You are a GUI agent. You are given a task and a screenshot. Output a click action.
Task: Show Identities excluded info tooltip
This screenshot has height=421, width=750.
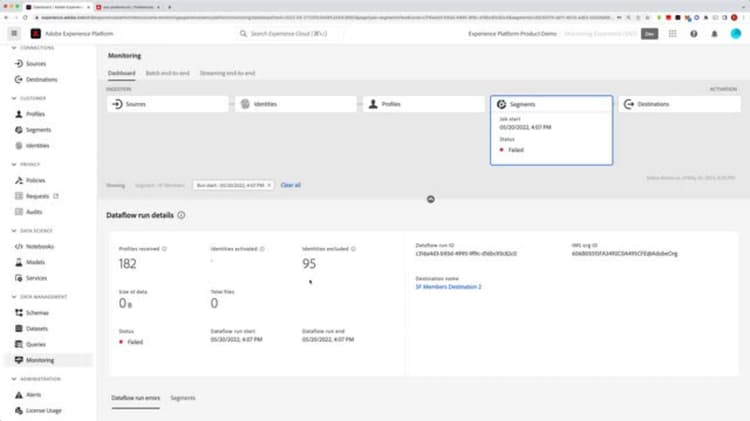point(353,249)
